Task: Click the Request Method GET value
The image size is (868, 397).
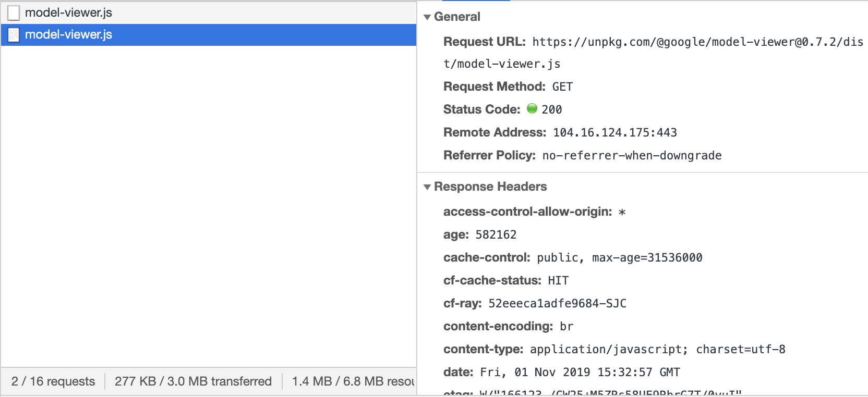Action: coord(562,86)
